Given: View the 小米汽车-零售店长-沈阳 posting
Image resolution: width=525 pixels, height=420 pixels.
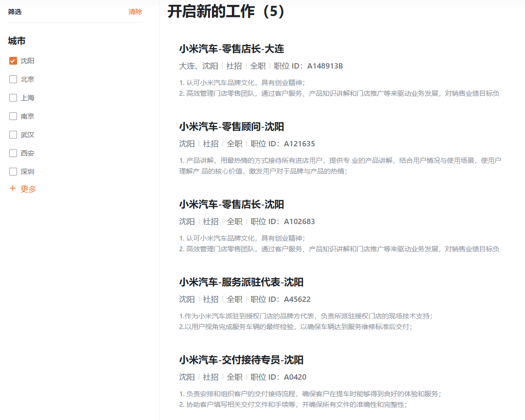Looking at the screenshot, I should (231, 204).
